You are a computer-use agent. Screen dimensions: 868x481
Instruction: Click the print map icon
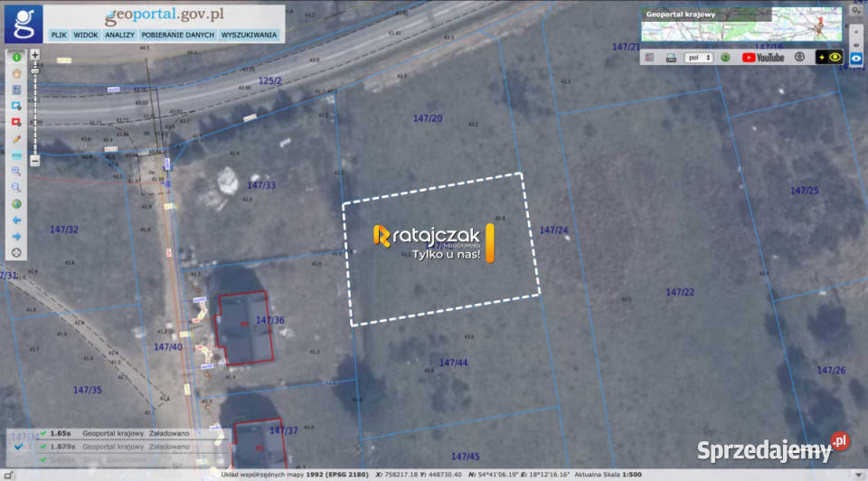[x=671, y=58]
